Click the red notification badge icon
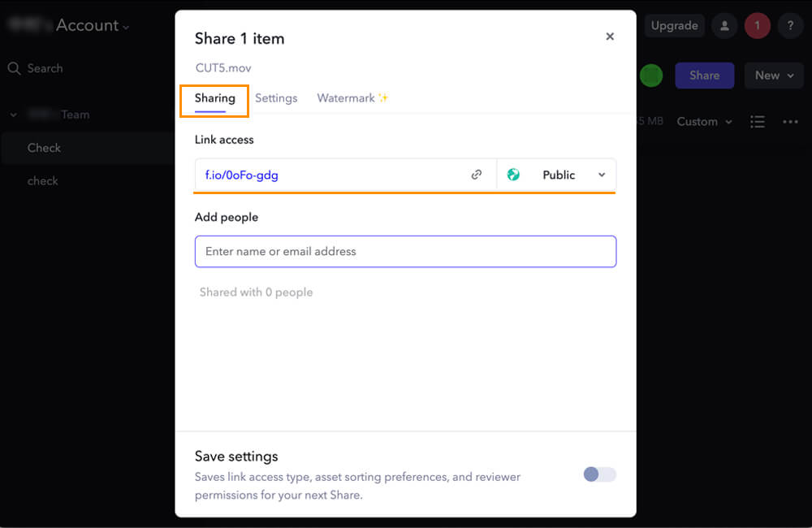This screenshot has height=528, width=812. pos(758,26)
